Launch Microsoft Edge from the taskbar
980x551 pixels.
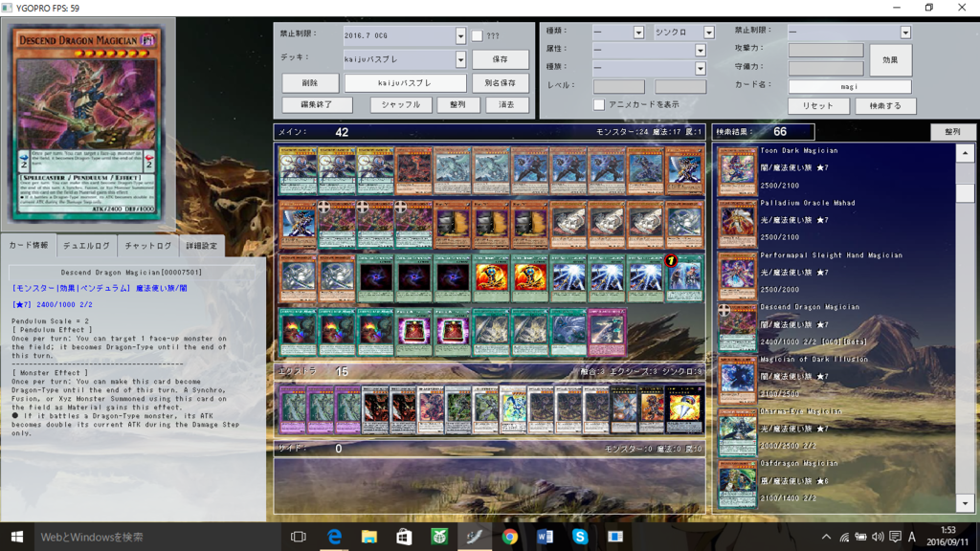tap(334, 537)
